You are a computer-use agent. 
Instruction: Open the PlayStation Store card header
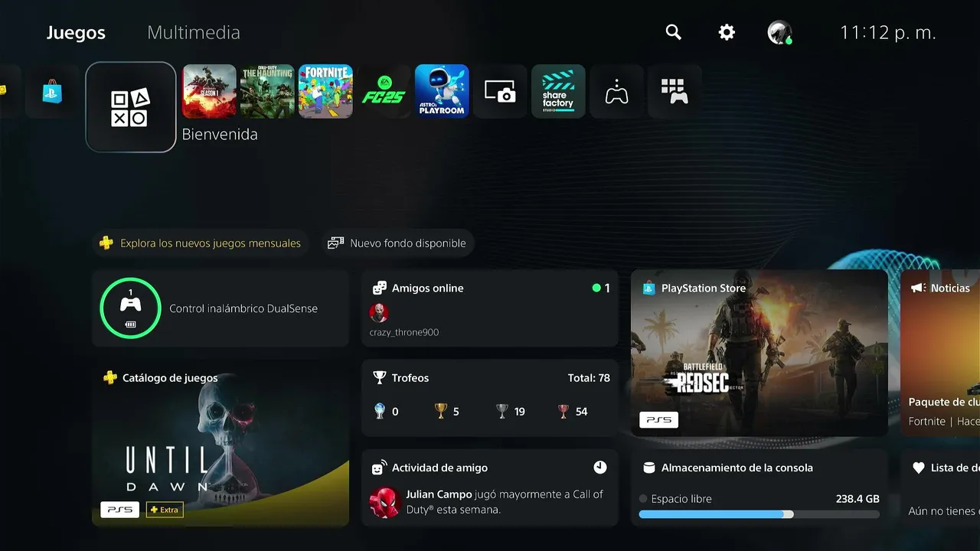tap(694, 289)
